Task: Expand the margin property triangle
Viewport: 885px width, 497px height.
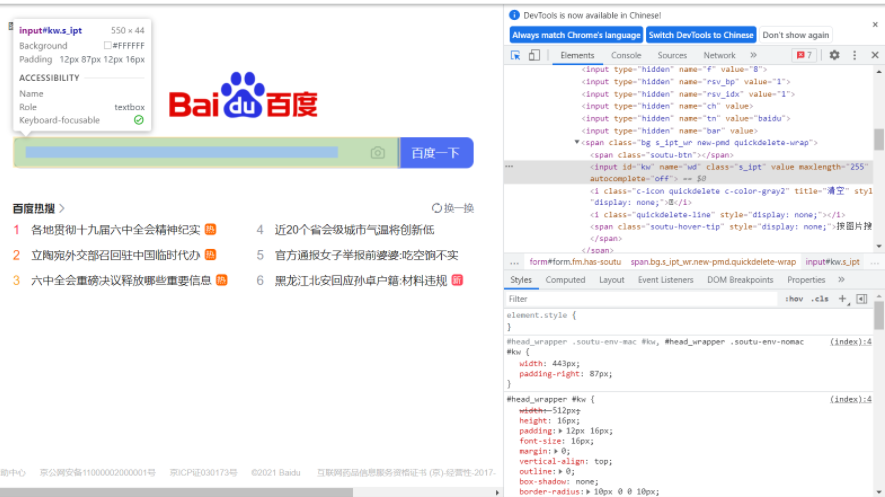Action: (556, 451)
